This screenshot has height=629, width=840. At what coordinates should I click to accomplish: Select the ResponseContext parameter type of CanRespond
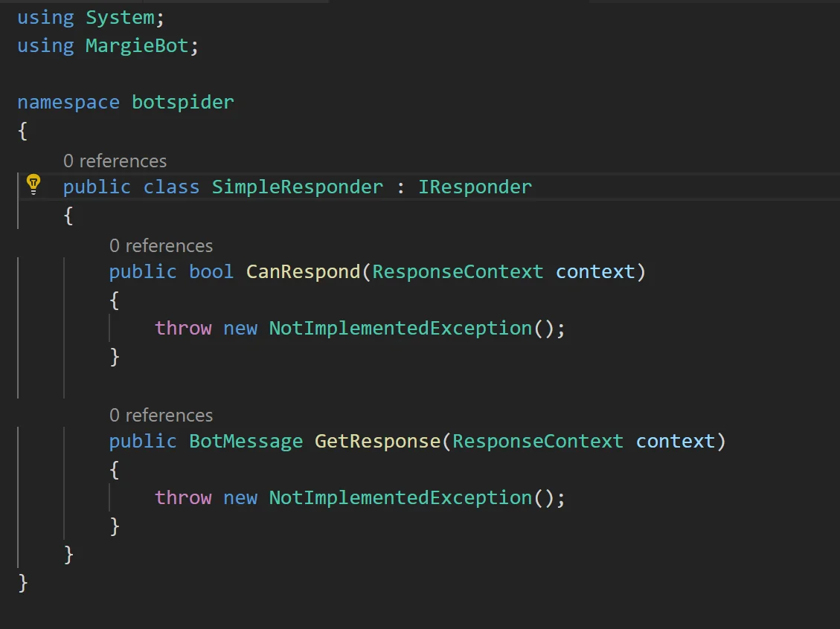(458, 272)
